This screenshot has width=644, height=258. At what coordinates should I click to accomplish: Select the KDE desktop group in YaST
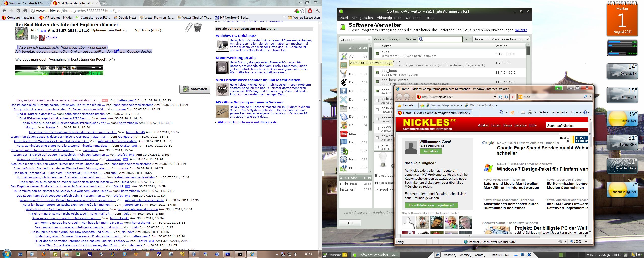click(344, 91)
